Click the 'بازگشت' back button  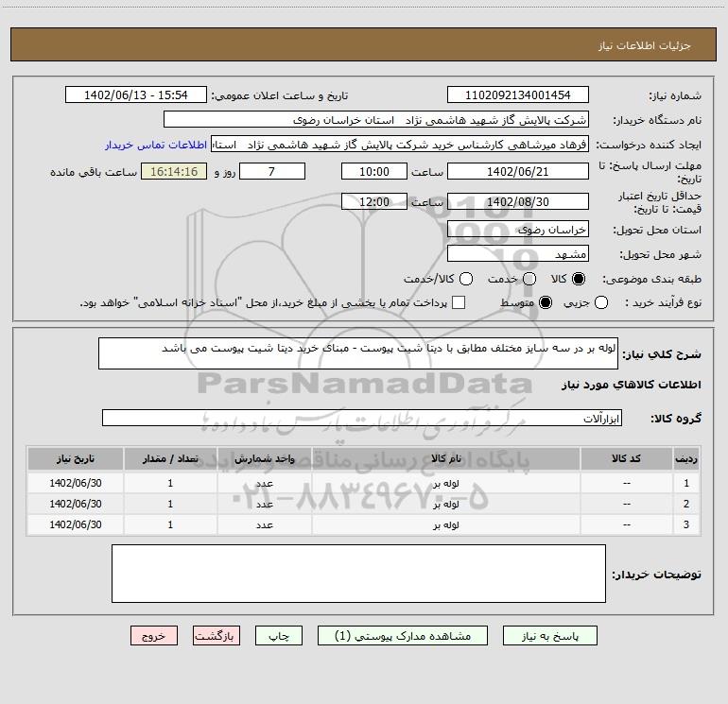pos(217,636)
